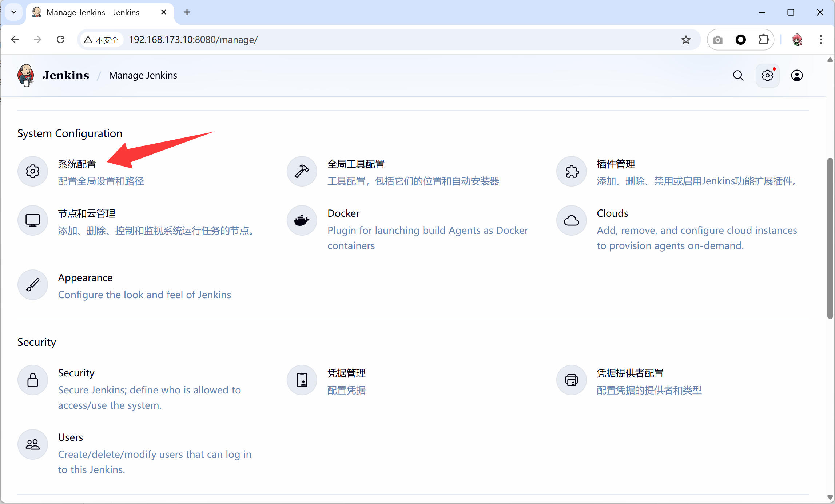Click the Docker whale icon
Screen dimensions: 835x504
(302, 220)
